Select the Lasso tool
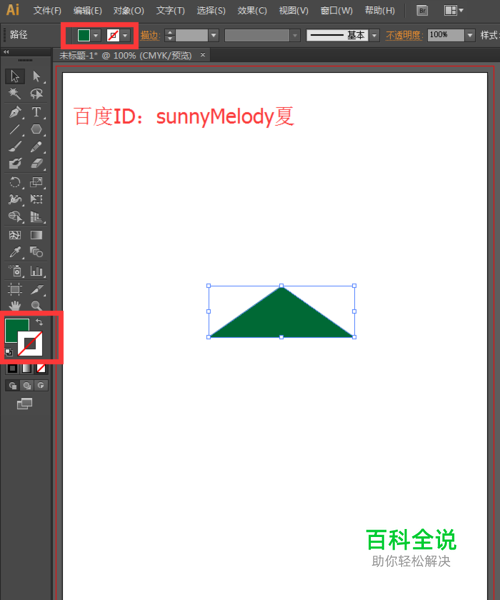Screen dimensions: 500x600 pyautogui.click(x=36, y=94)
